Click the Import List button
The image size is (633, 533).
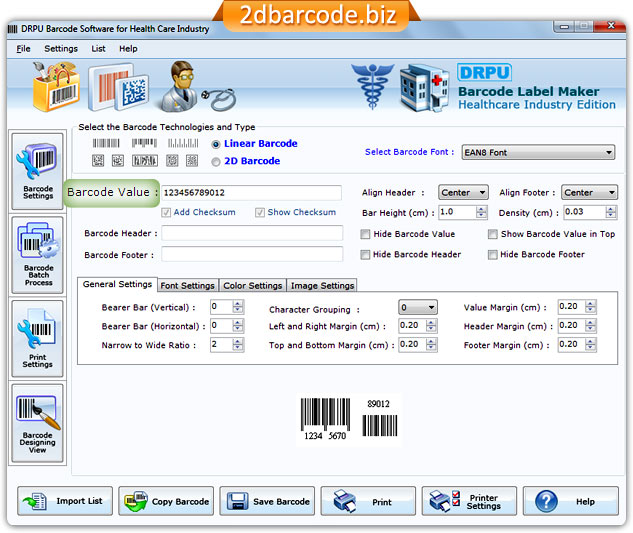coord(65,501)
